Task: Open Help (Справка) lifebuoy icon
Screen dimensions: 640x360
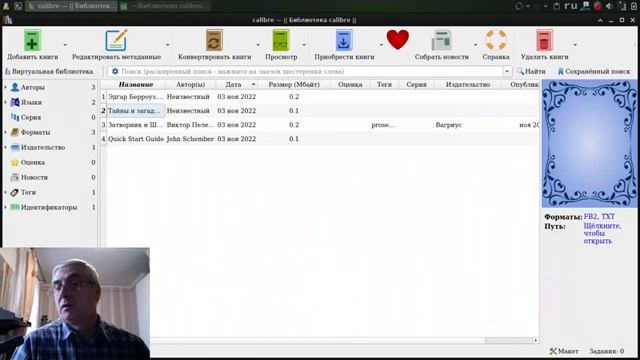Action: click(496, 40)
